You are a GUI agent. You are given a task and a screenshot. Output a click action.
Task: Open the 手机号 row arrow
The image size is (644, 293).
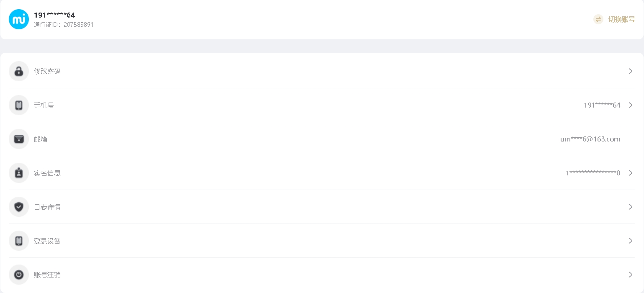pyautogui.click(x=631, y=105)
